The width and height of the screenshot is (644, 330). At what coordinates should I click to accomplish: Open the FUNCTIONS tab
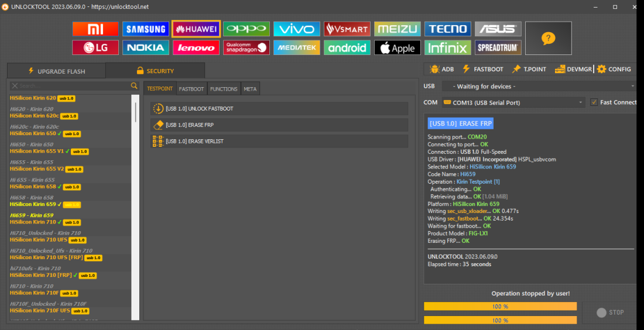tap(224, 89)
